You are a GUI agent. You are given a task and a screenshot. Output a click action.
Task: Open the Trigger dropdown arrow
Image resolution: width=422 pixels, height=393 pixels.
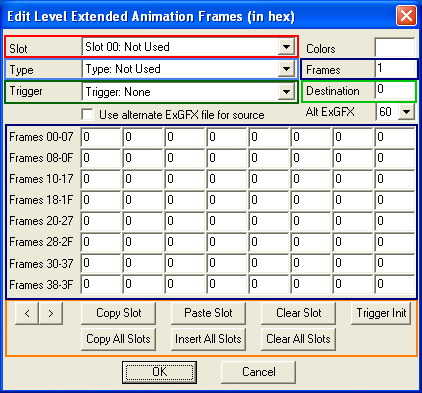pyautogui.click(x=286, y=91)
